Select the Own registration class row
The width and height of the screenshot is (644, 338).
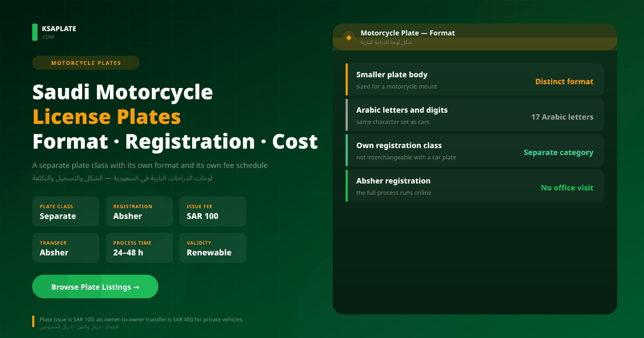point(475,150)
